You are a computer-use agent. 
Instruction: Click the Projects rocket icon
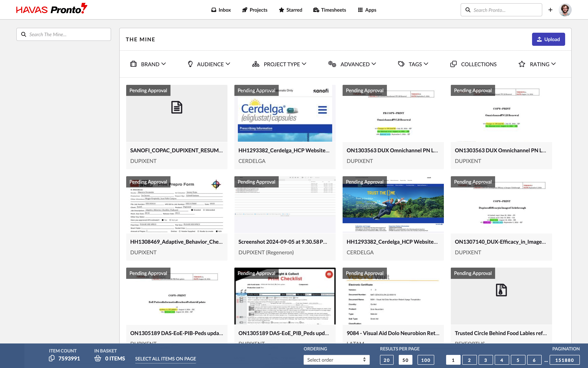point(245,10)
